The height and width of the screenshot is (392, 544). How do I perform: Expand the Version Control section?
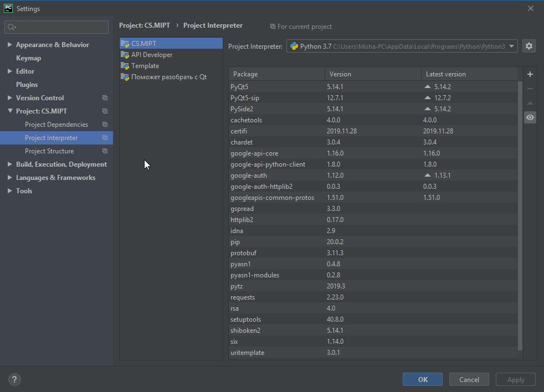[x=10, y=98]
